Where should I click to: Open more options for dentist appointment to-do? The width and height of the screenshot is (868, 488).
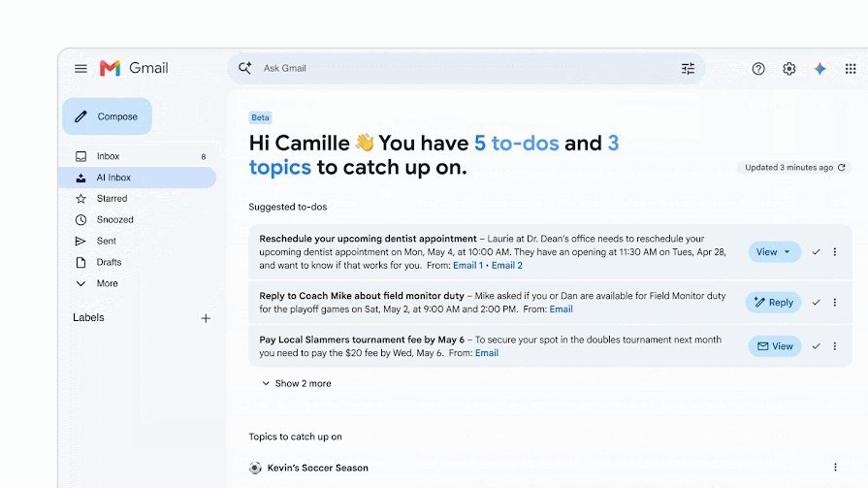click(835, 252)
